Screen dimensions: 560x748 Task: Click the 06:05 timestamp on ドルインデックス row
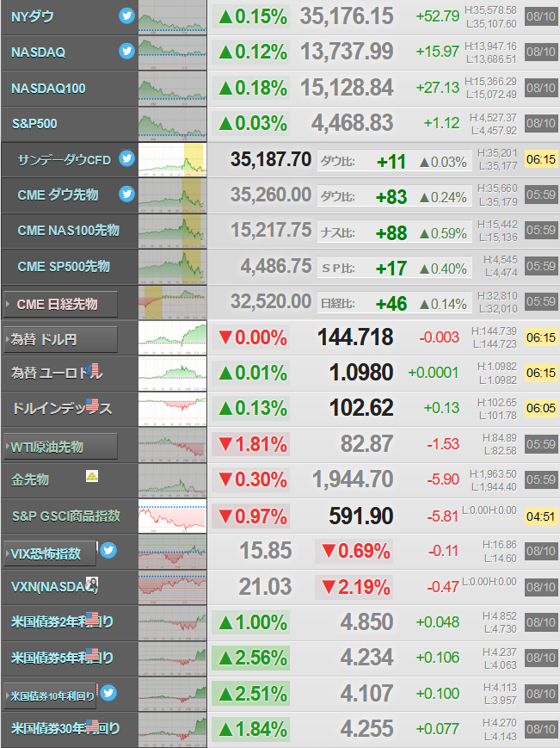(x=541, y=408)
